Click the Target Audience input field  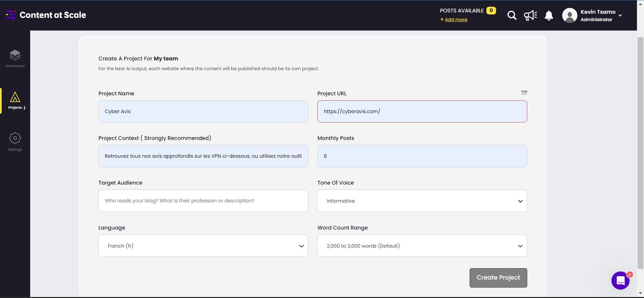[x=203, y=201]
